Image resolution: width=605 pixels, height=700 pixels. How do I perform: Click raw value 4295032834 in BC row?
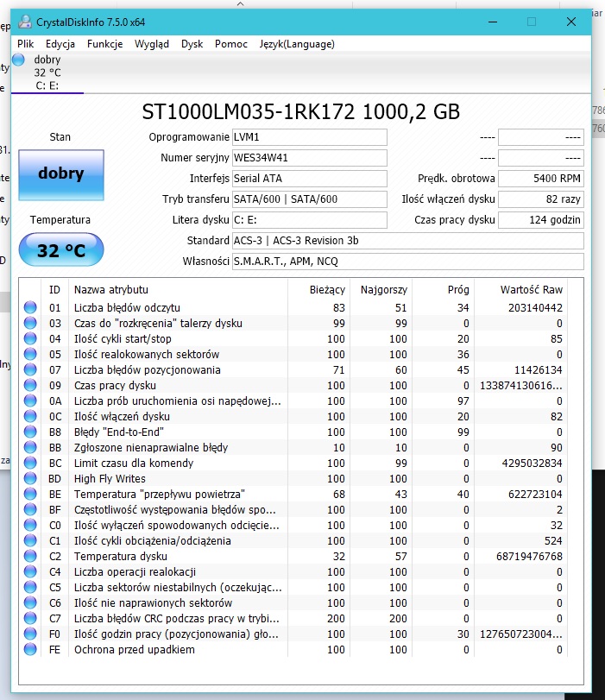(x=533, y=463)
